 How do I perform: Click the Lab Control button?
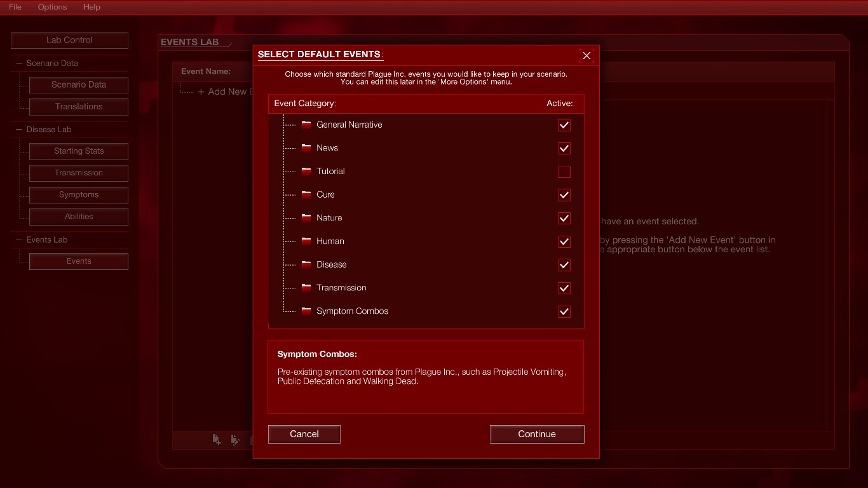[x=69, y=40]
